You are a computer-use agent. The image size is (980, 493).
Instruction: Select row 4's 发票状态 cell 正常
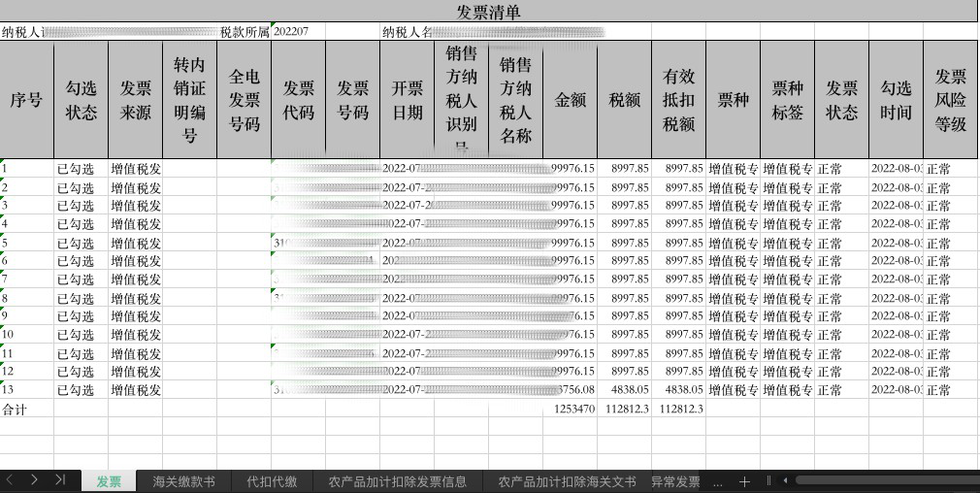click(842, 223)
